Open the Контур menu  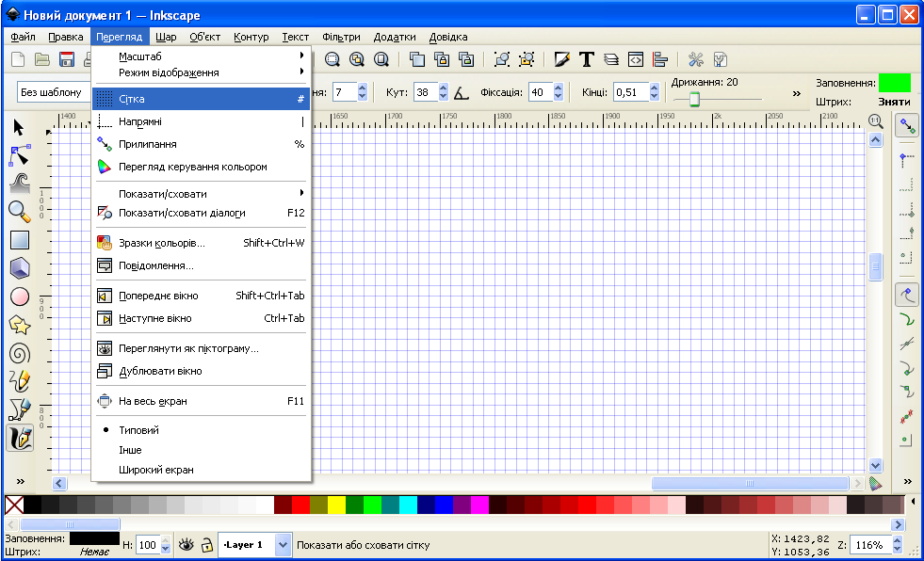(251, 37)
